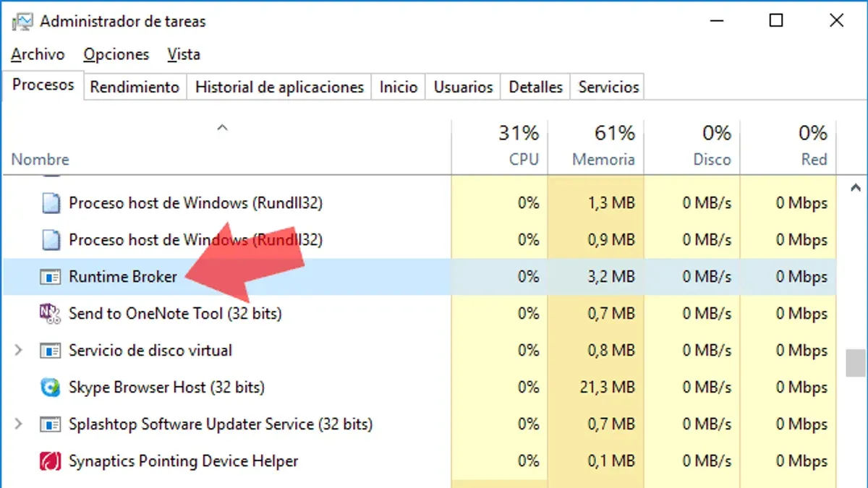Viewport: 868px width, 488px height.
Task: Switch to the Detalles tab
Action: (535, 87)
